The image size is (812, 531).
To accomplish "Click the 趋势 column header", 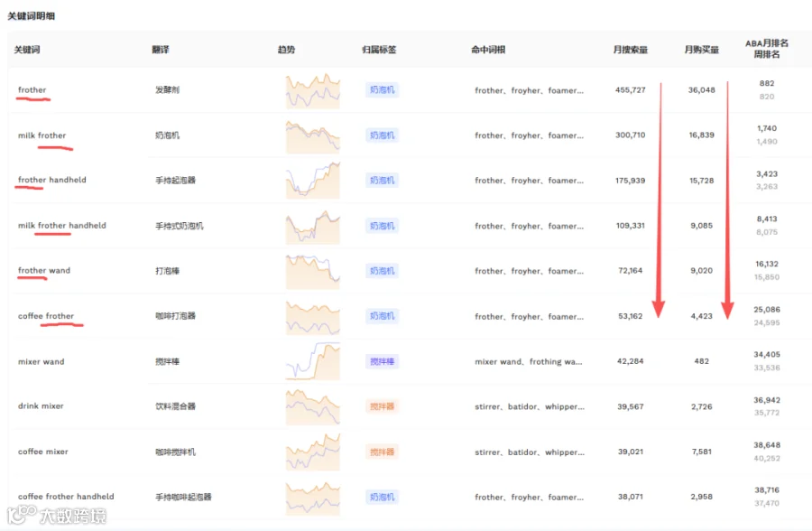I will [x=286, y=50].
